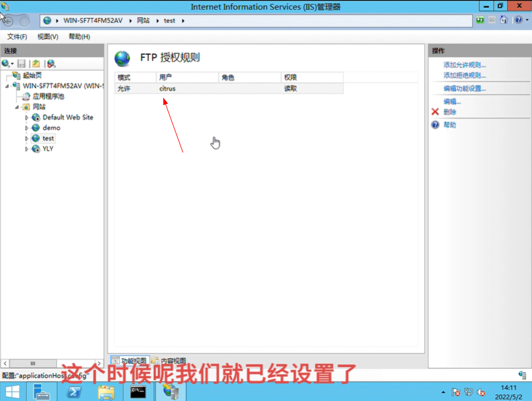Click the refresh page icon in address bar
This screenshot has height=401, width=532.
480,20
